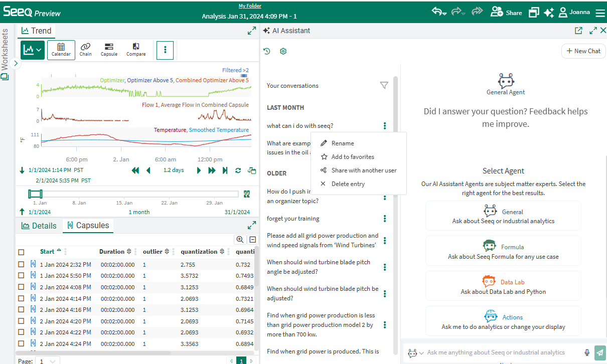The image size is (607, 364).
Task: Expand the Worksheets sidebar chevron
Action: tap(15, 63)
